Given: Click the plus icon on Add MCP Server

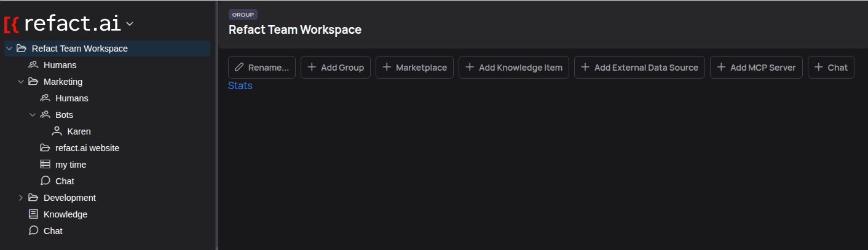Looking at the screenshot, I should (x=721, y=68).
